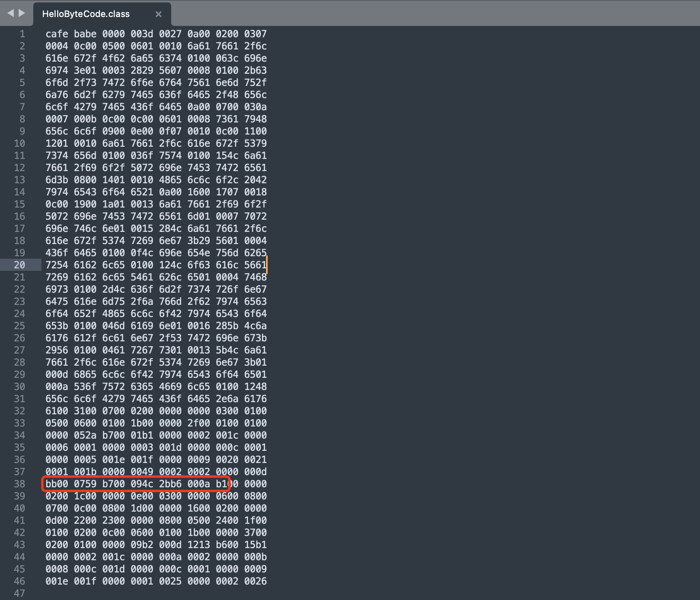700x600 pixels.
Task: Click line number 47 in the gutter
Action: [x=19, y=594]
